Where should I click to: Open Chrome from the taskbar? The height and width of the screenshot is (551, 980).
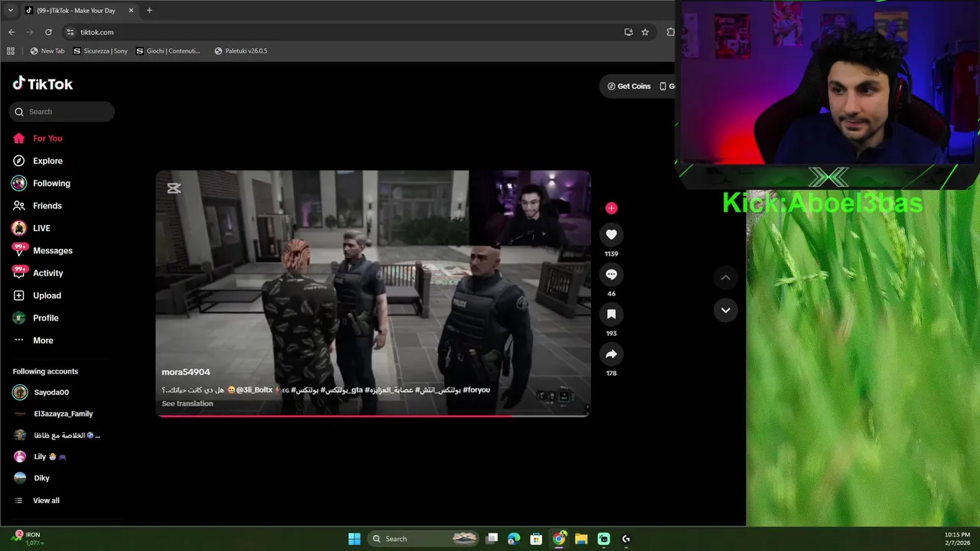pyautogui.click(x=559, y=539)
